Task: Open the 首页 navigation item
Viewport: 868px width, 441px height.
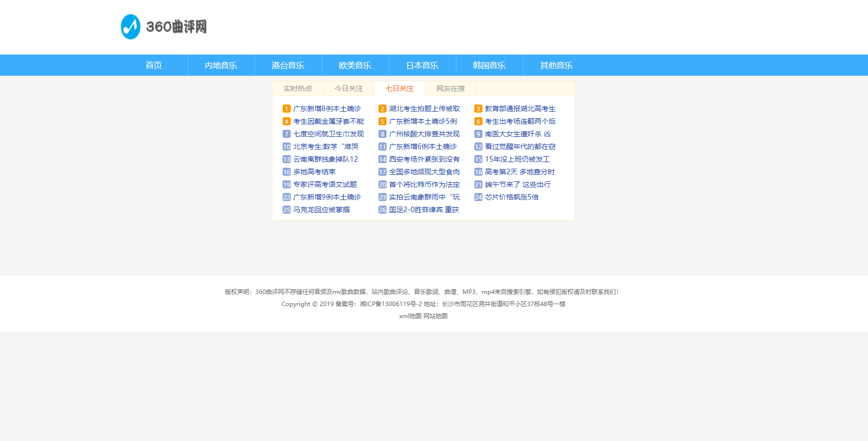Action: [154, 65]
